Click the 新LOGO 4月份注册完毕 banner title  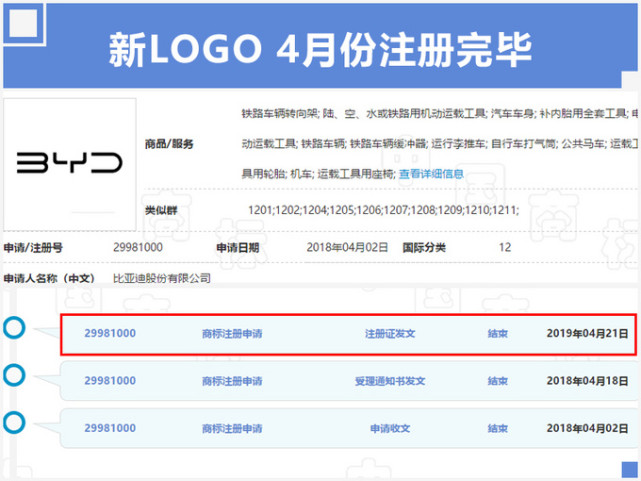[320, 49]
